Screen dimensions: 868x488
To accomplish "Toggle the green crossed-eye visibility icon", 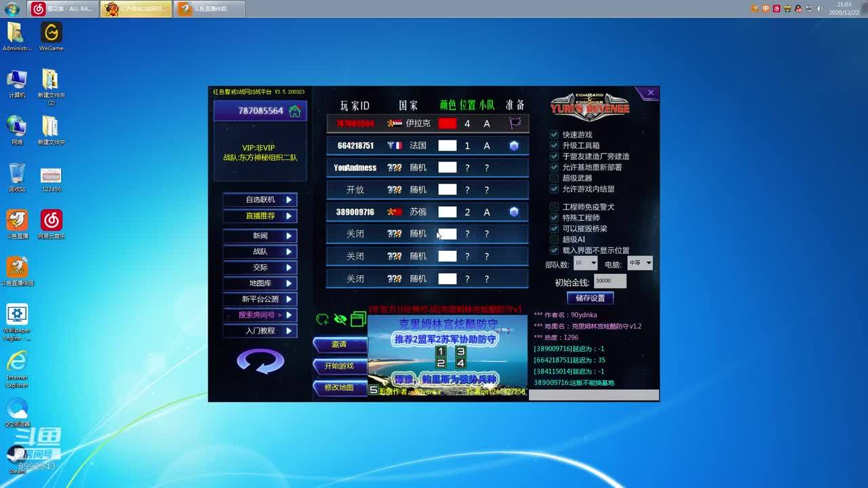I will tap(340, 319).
